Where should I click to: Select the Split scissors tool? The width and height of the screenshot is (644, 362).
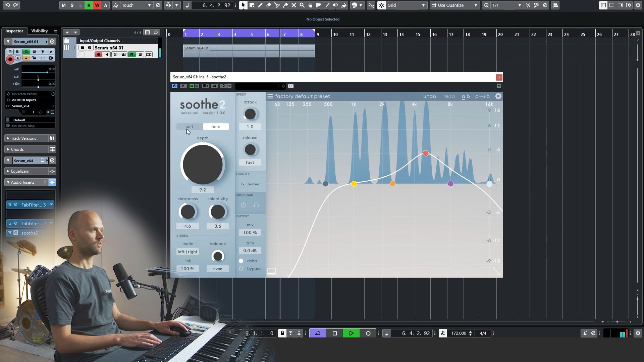coord(277,5)
